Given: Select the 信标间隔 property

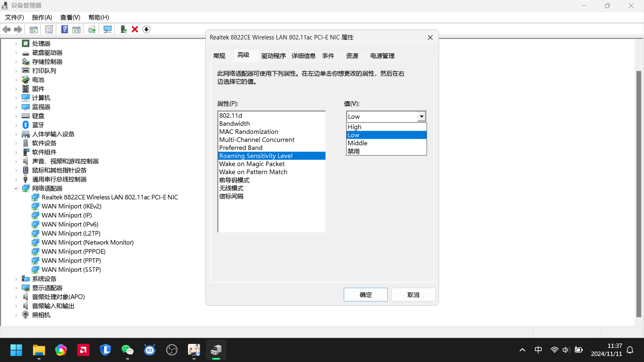Looking at the screenshot, I should [x=272, y=196].
